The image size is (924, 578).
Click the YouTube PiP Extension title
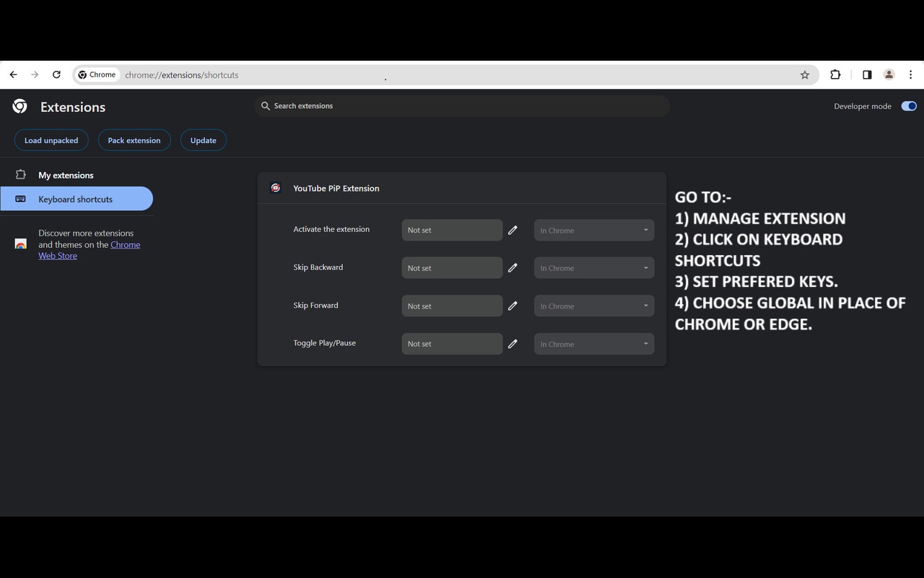click(x=336, y=188)
